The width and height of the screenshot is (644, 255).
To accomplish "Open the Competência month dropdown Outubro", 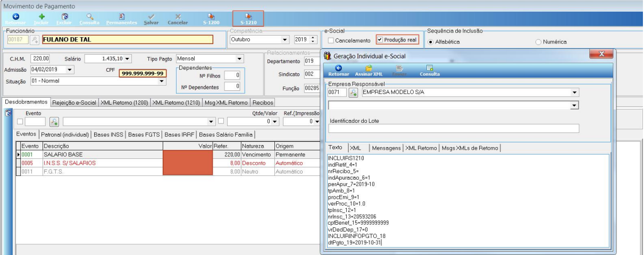I will (287, 40).
